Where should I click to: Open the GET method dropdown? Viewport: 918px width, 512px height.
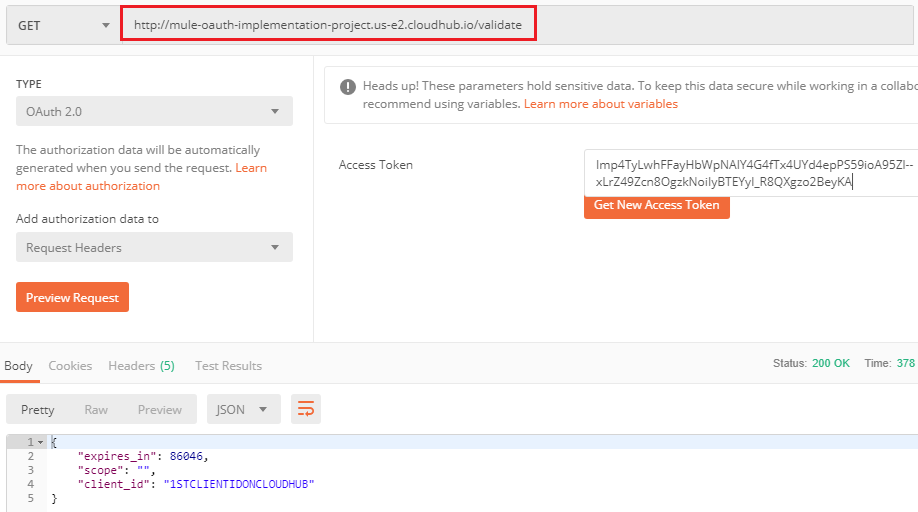64,25
